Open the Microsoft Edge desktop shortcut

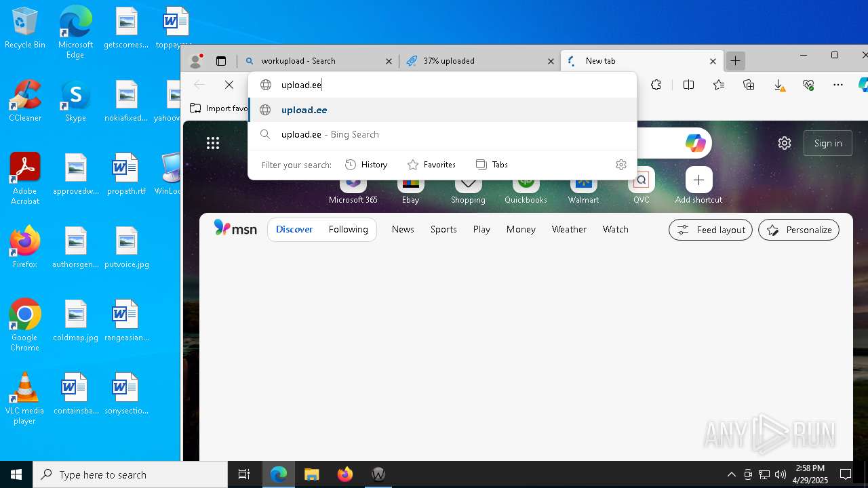tap(75, 32)
